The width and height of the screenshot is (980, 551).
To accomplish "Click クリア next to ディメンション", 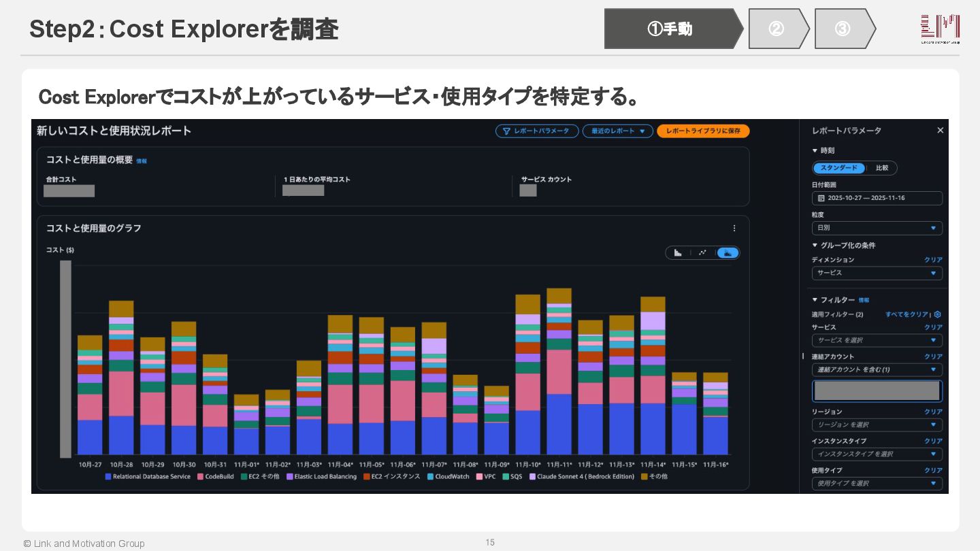I will (x=933, y=260).
